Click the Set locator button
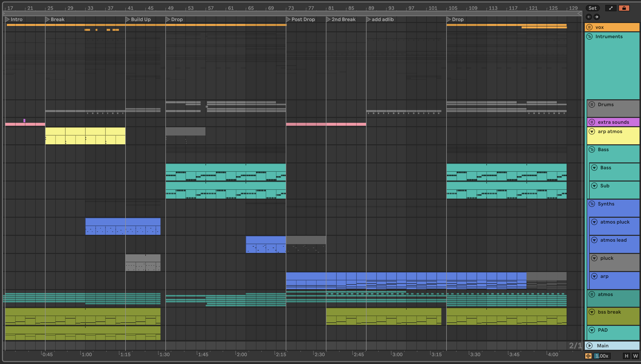The height and width of the screenshot is (364, 641). click(592, 8)
